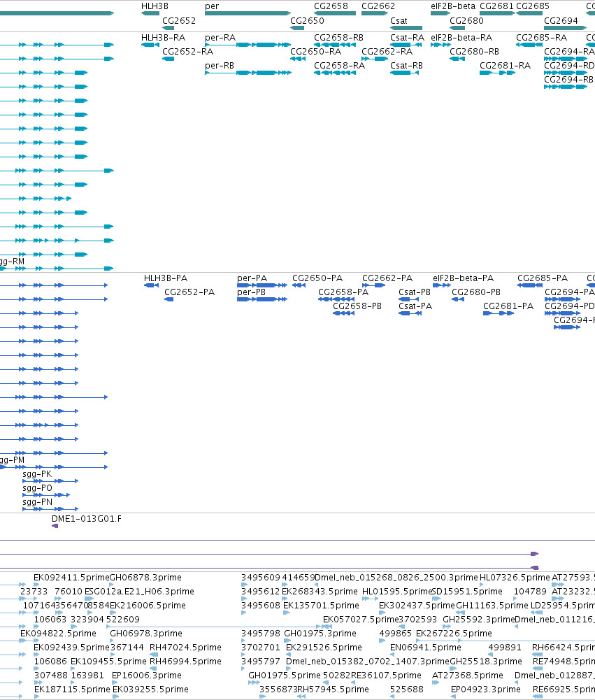Open the CG2662-RA transcript label
This screenshot has width=595, height=700.
[x=387, y=51]
